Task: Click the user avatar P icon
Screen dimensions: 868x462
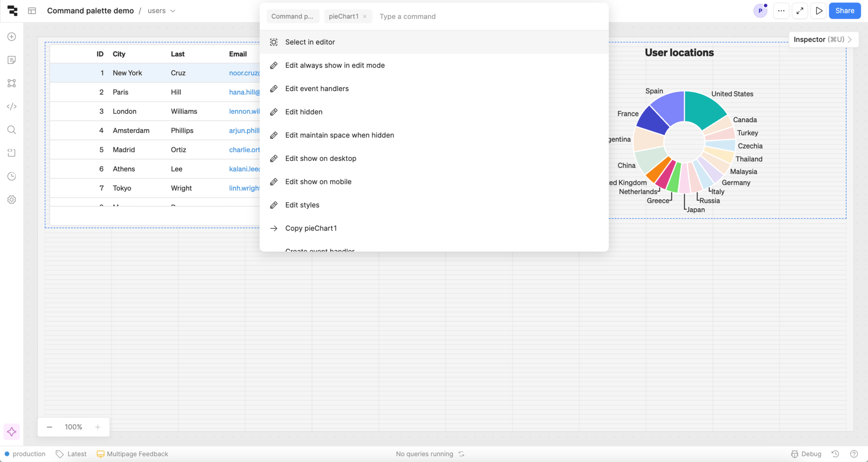Action: pos(760,11)
